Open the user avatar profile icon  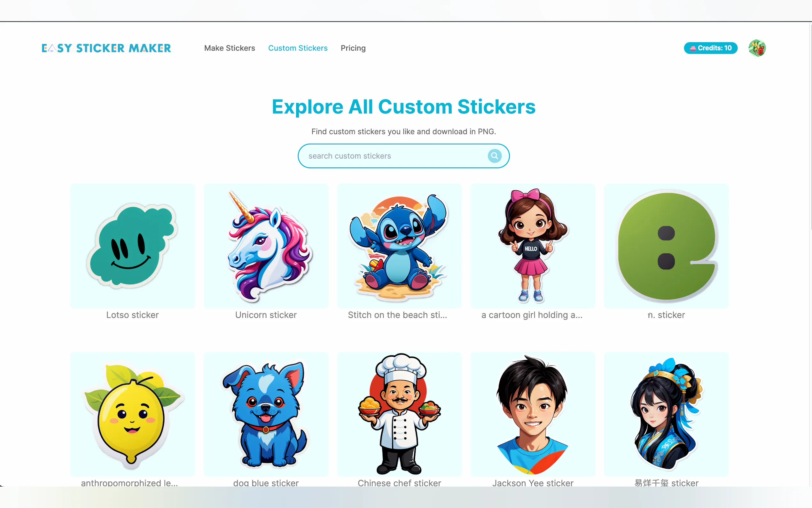pos(757,48)
